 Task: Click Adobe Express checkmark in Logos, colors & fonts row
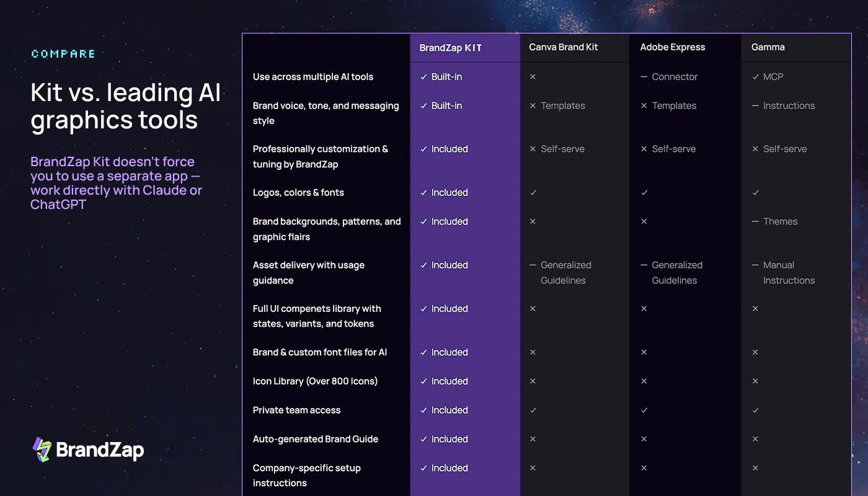point(644,193)
